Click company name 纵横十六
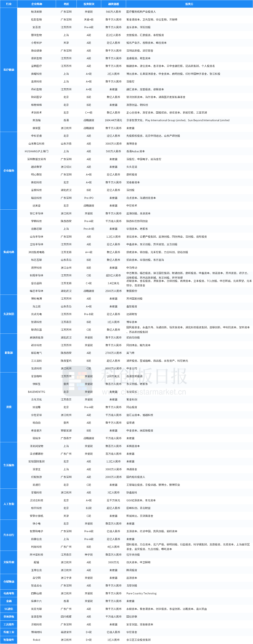 tap(36, 601)
